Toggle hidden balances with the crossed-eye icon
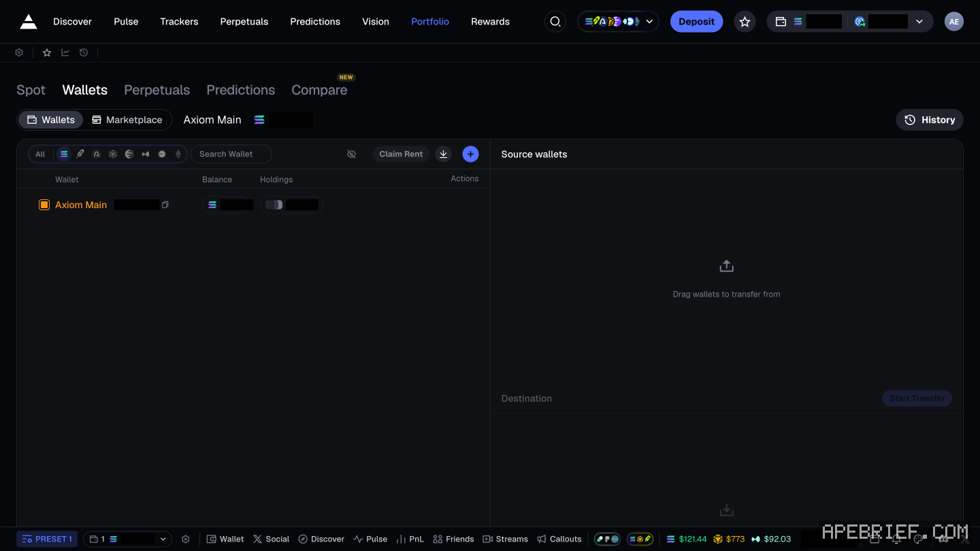The image size is (980, 551). (351, 154)
